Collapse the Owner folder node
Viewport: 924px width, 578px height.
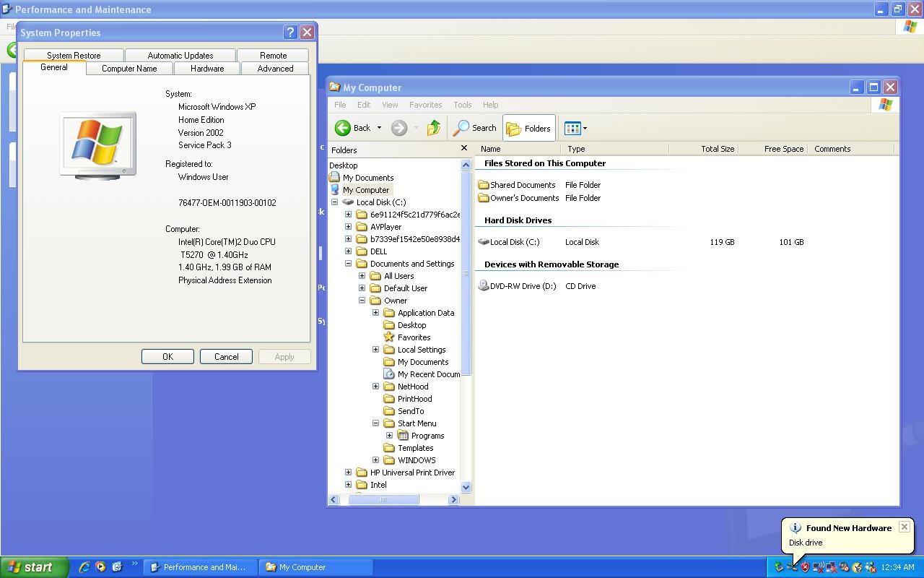tap(362, 301)
